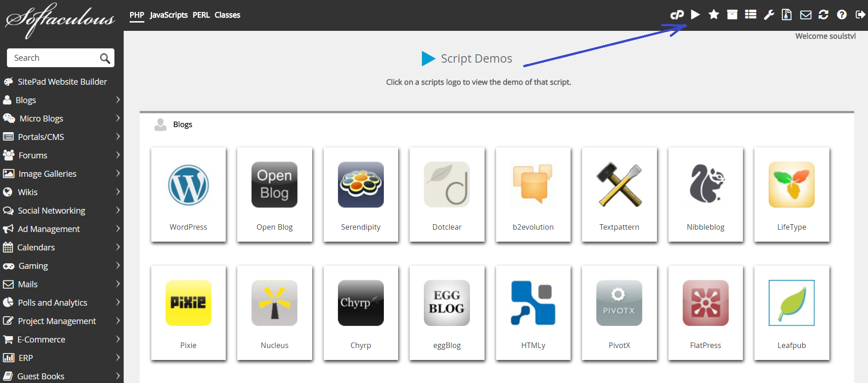868x383 pixels.
Task: Open the HTMLy demo logo
Action: (533, 303)
